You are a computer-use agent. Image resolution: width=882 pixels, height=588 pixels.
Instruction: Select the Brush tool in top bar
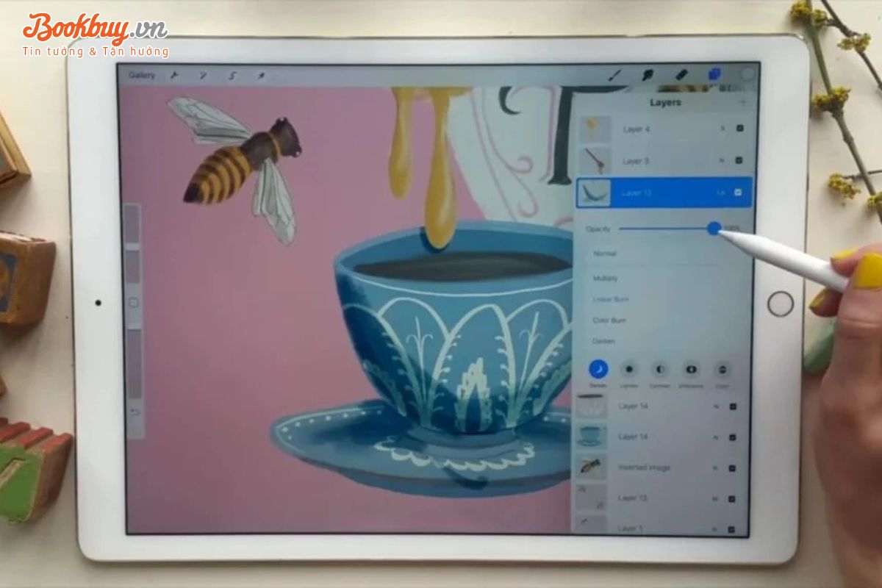coord(614,74)
